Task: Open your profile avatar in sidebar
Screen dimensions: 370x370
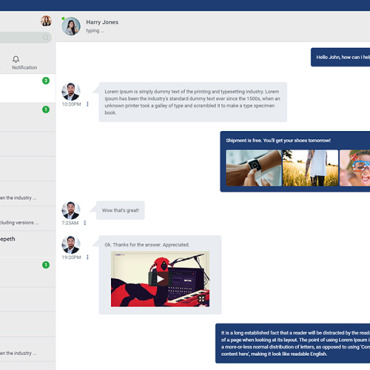Action: tap(46, 21)
